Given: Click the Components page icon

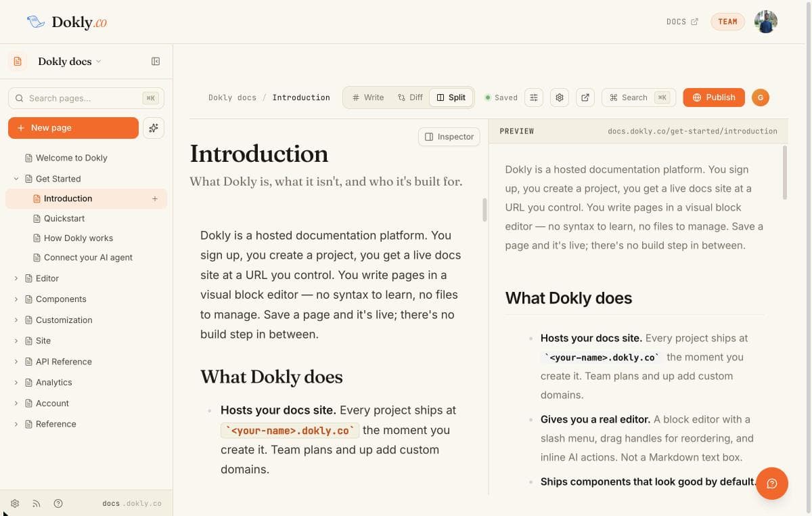Looking at the screenshot, I should point(28,299).
